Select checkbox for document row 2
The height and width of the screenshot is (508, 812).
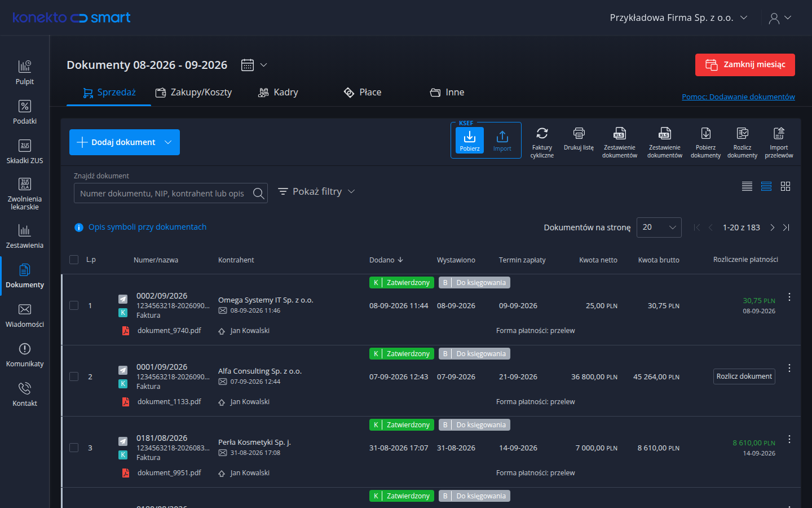click(74, 376)
